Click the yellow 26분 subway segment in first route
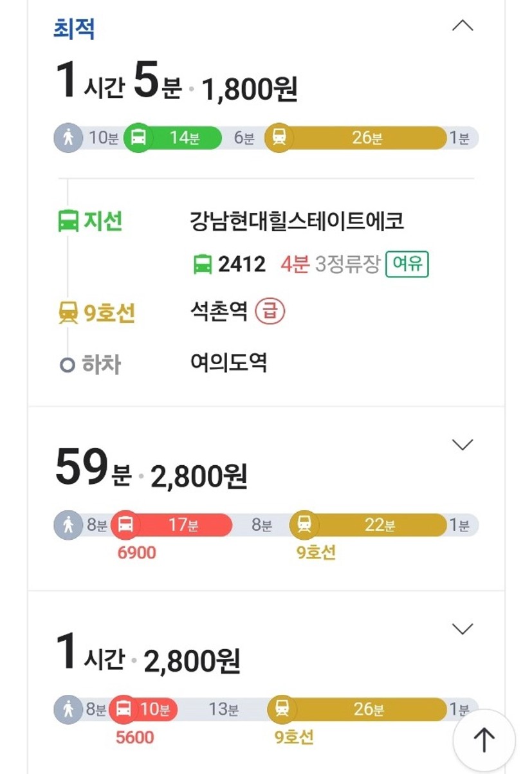This screenshot has height=774, width=532. click(367, 138)
